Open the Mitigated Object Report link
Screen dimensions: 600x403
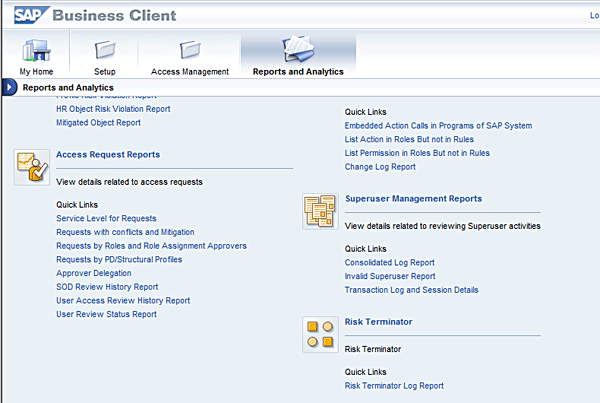pos(98,123)
